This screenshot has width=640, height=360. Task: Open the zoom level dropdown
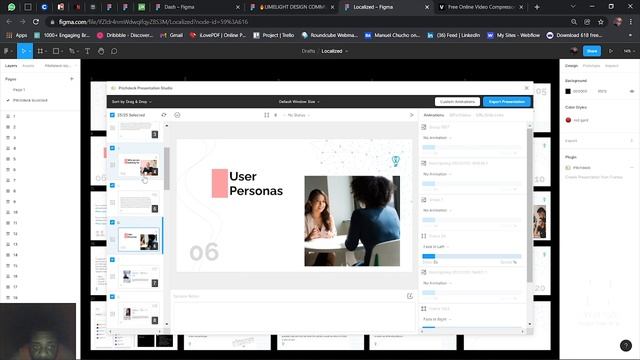628,51
